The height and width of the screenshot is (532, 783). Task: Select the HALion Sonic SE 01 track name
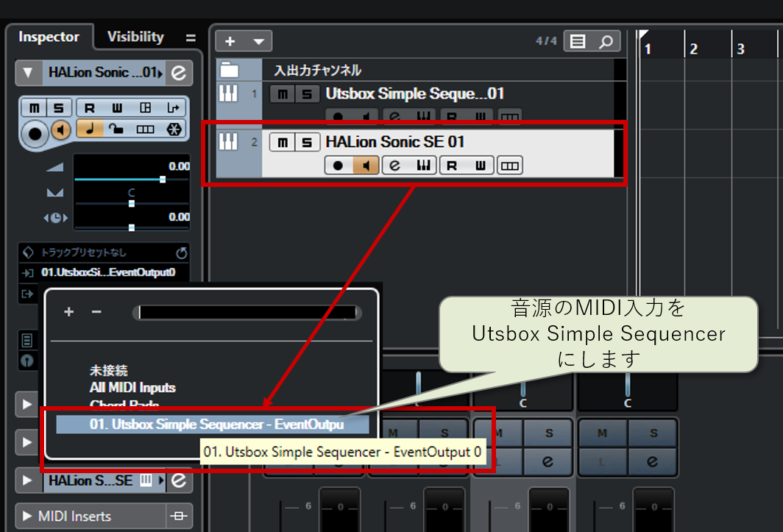tap(395, 142)
